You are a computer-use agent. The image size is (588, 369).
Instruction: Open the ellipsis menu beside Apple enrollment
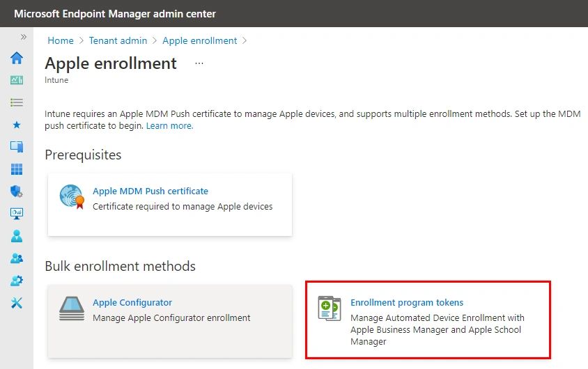click(x=199, y=63)
